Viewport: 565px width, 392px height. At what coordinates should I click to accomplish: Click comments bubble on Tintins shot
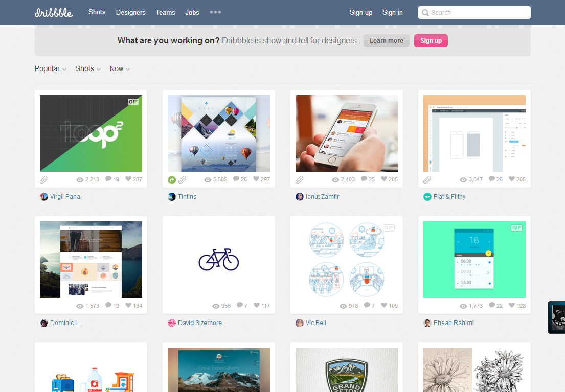(x=236, y=179)
